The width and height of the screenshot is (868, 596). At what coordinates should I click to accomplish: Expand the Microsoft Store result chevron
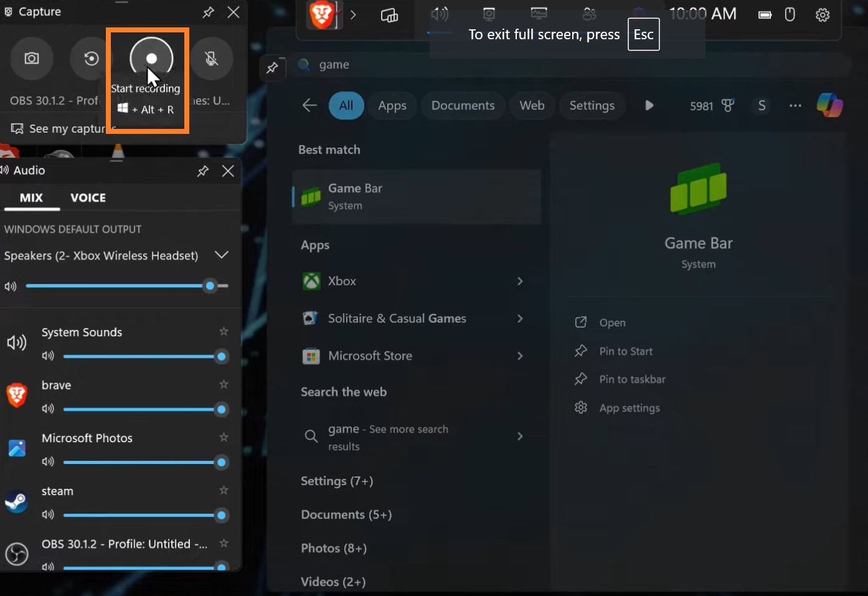coord(520,356)
